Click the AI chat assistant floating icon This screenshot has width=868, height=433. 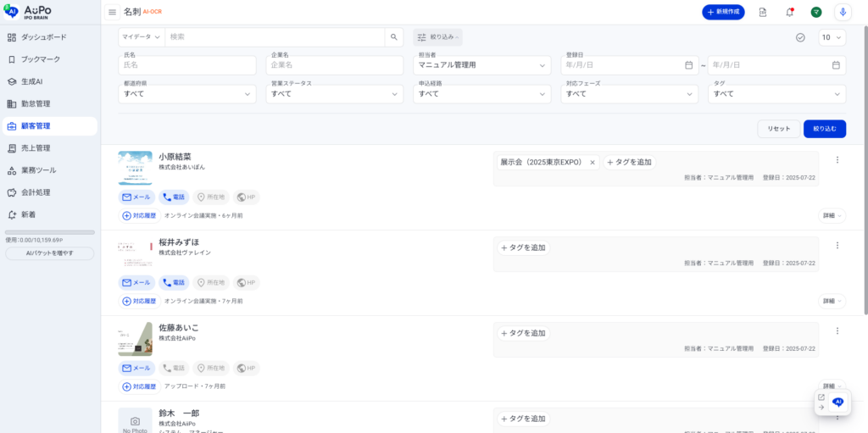(837, 402)
